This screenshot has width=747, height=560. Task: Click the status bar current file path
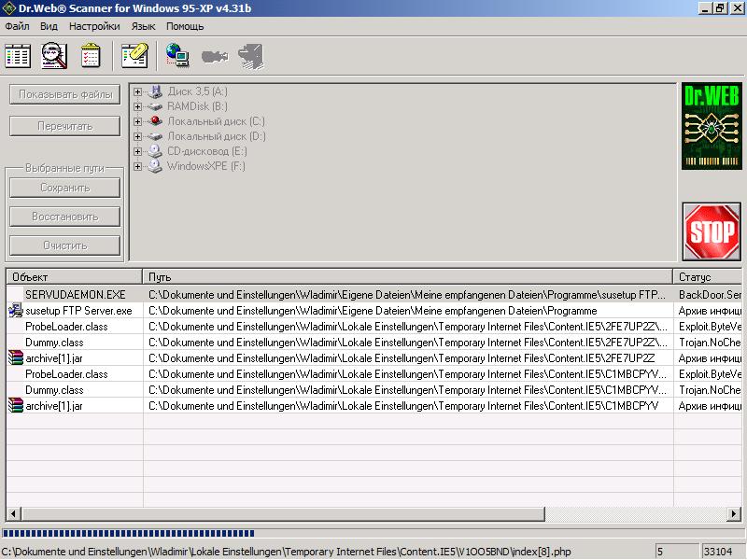pyautogui.click(x=287, y=552)
